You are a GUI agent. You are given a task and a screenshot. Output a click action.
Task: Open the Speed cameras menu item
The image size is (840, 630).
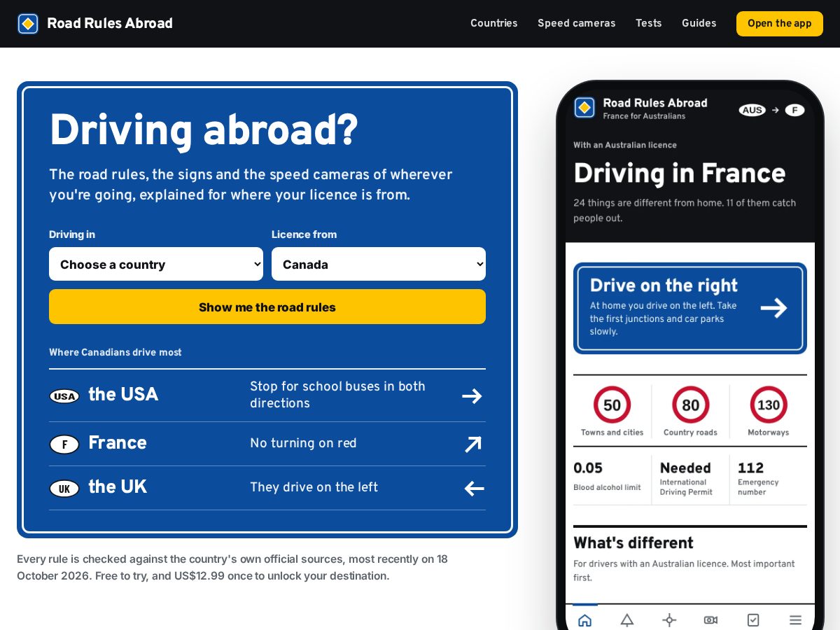tap(577, 23)
